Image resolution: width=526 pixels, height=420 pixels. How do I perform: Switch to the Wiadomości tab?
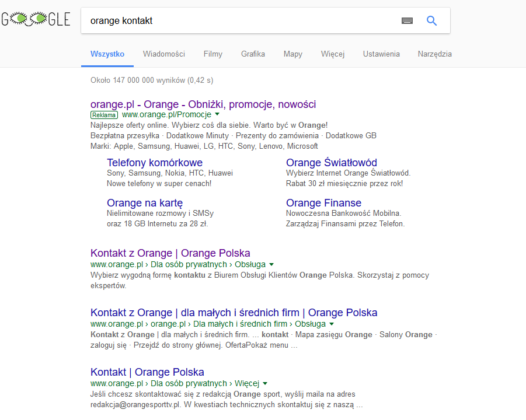pos(164,54)
